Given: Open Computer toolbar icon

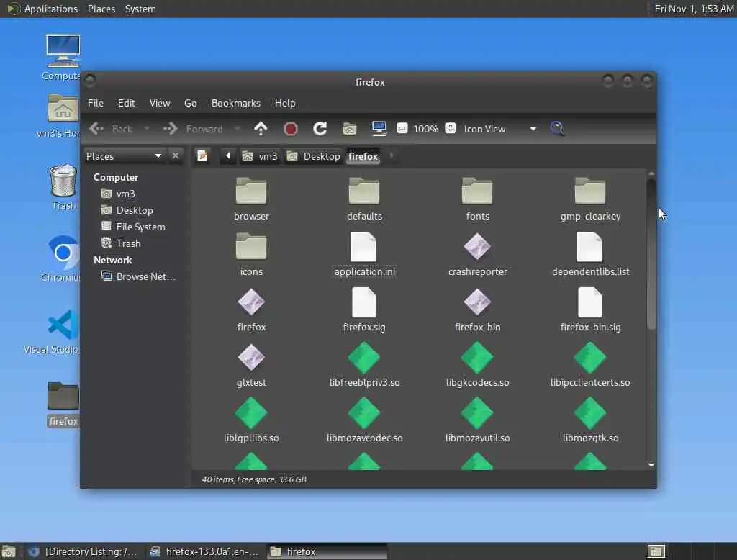Looking at the screenshot, I should [379, 128].
